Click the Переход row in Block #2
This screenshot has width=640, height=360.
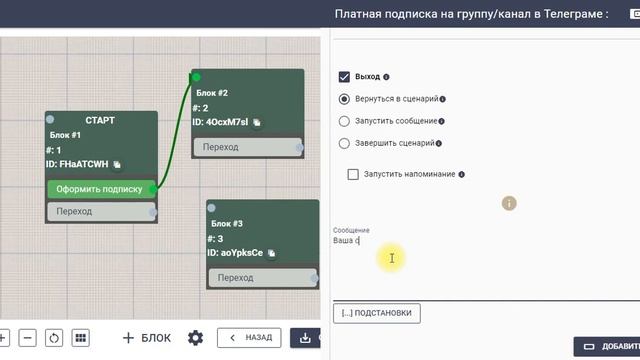pyautogui.click(x=247, y=147)
